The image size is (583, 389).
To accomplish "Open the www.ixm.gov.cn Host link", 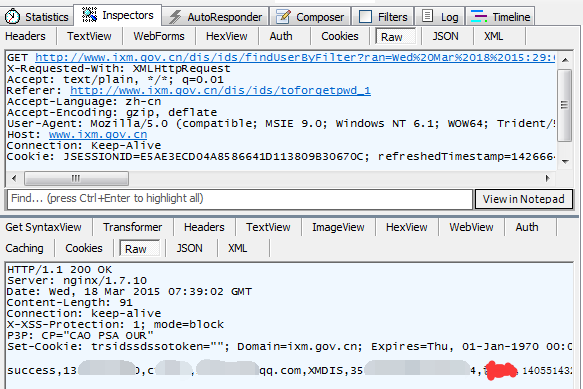I will (98, 135).
